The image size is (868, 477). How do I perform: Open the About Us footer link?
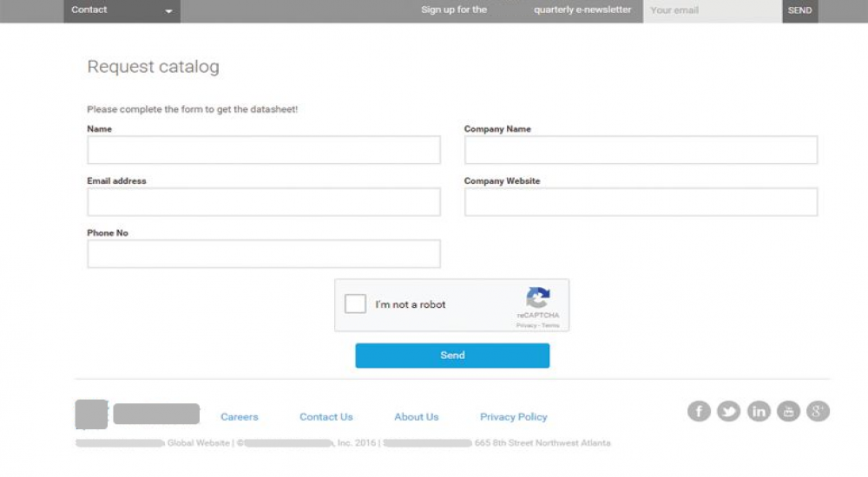click(417, 417)
